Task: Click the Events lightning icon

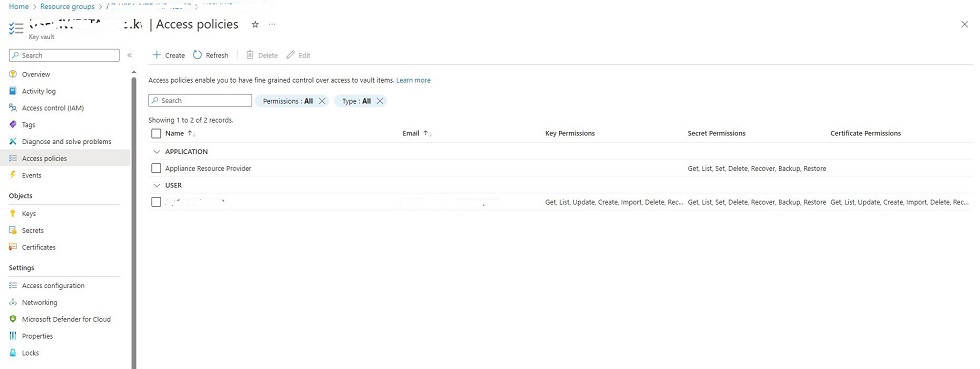Action: [12, 176]
